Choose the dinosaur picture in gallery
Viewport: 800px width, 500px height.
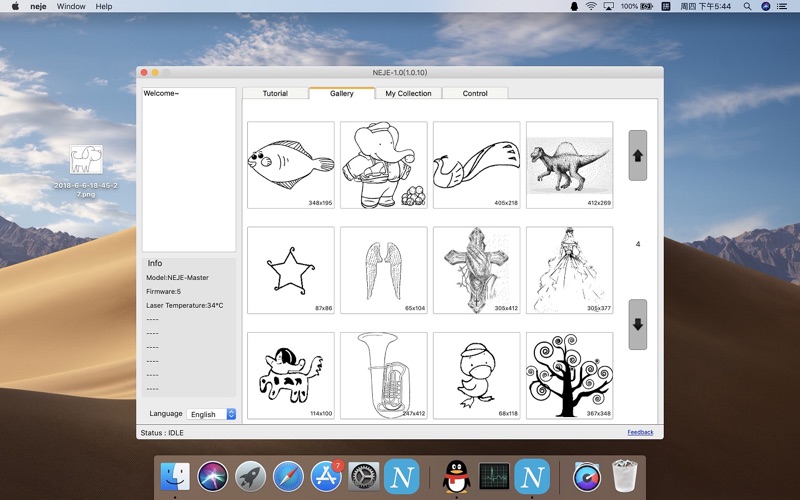pos(569,165)
